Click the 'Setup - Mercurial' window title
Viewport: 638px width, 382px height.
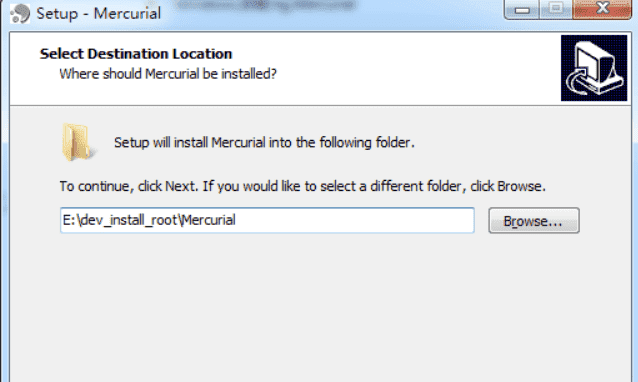point(98,13)
